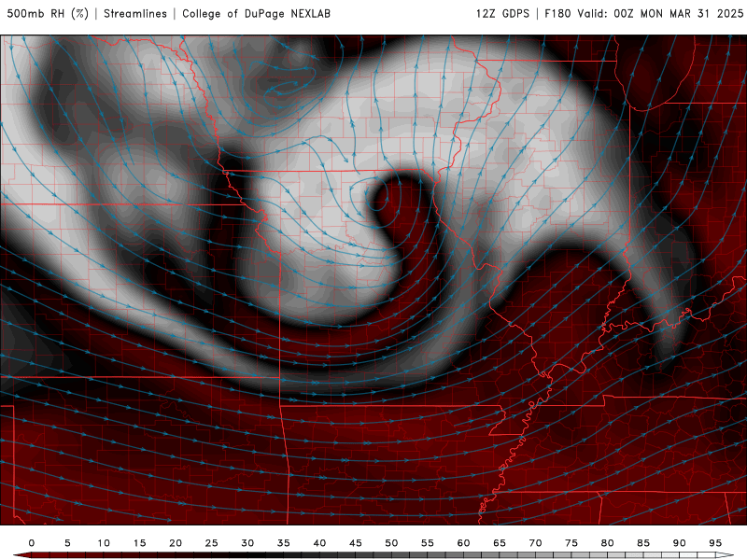Click the colorbar label '80'
Image resolution: width=747 pixels, height=560 pixels.
coord(608,543)
